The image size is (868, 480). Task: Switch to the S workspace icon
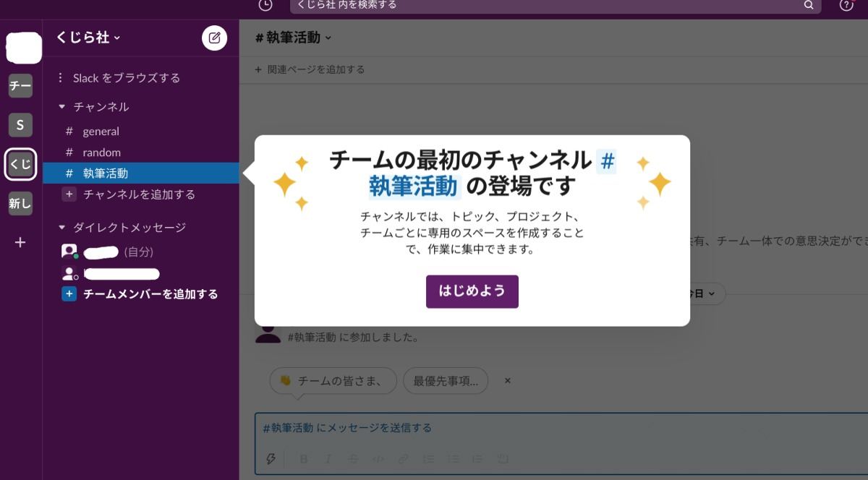20,125
